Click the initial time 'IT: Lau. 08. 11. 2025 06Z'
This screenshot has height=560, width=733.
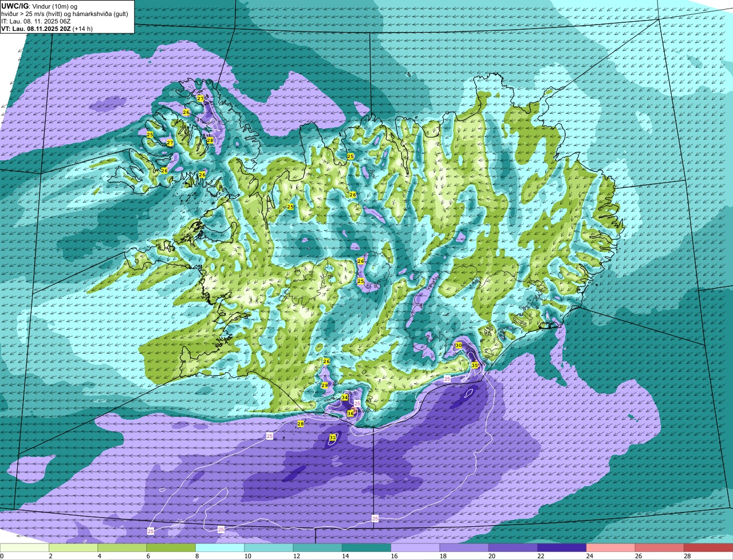(x=36, y=21)
